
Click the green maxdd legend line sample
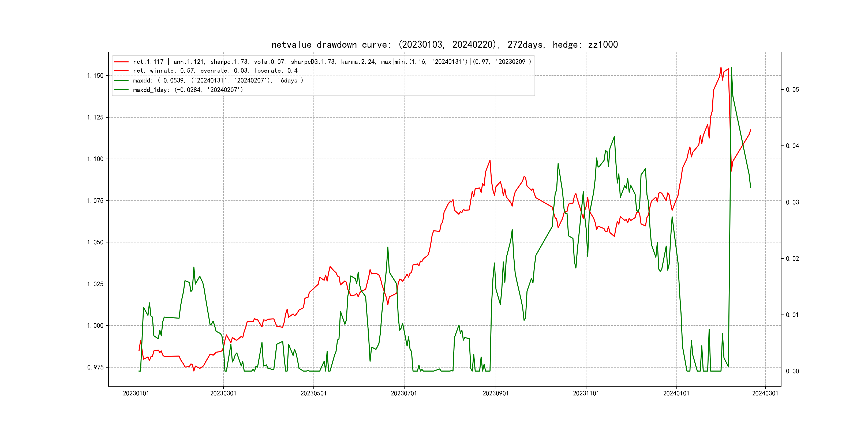pyautogui.click(x=121, y=81)
